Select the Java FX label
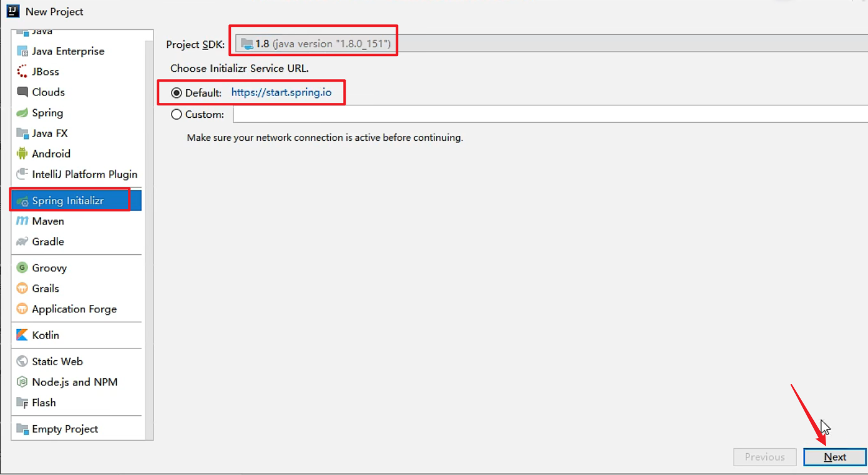 [x=50, y=133]
